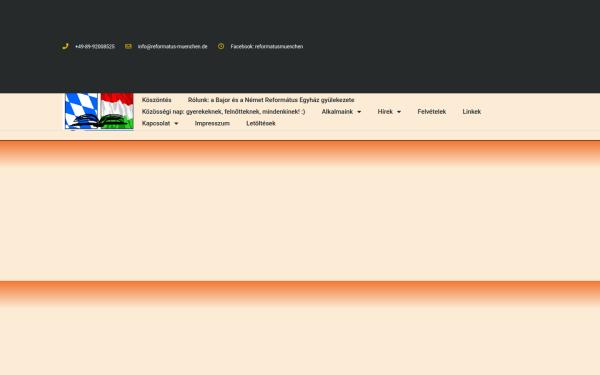Go to Letöltések downloads page
Image resolution: width=600 pixels, height=375 pixels.
[x=261, y=123]
